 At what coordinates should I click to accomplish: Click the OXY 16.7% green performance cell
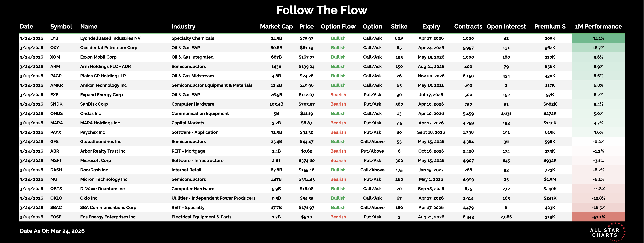point(598,48)
